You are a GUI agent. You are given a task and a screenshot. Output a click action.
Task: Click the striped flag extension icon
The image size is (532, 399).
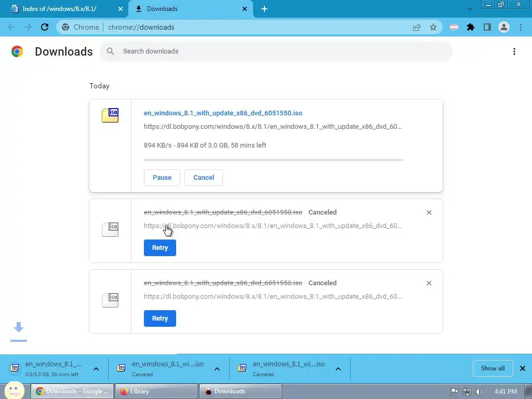coord(454,27)
